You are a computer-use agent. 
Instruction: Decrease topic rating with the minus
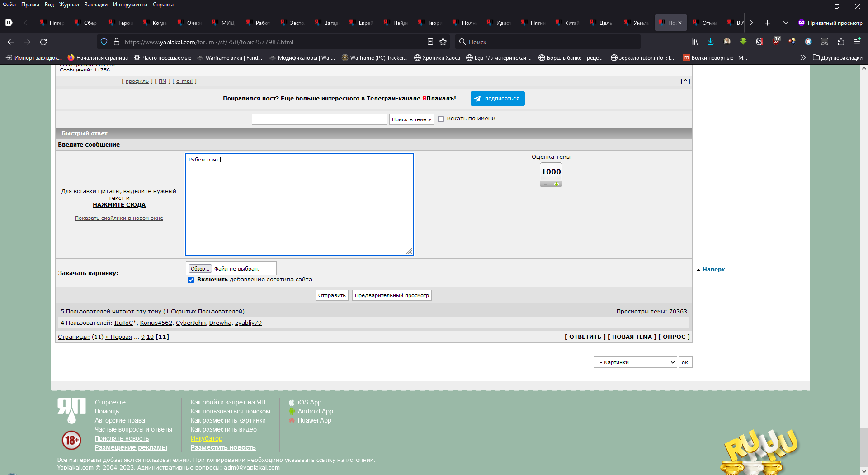coord(546,184)
